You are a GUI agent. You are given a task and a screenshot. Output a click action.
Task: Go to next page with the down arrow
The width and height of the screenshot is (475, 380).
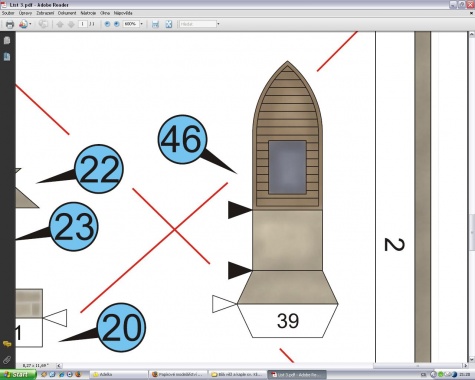pyautogui.click(x=71, y=24)
